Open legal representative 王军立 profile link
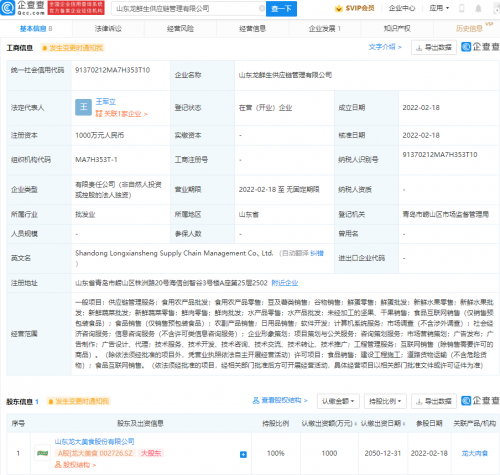Viewport: 500px width, 475px height. tap(106, 102)
